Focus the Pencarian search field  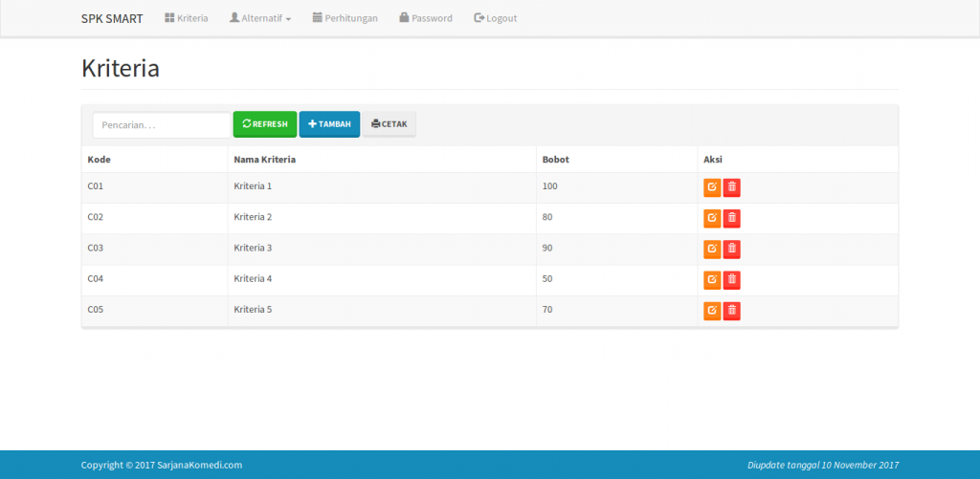coord(162,125)
